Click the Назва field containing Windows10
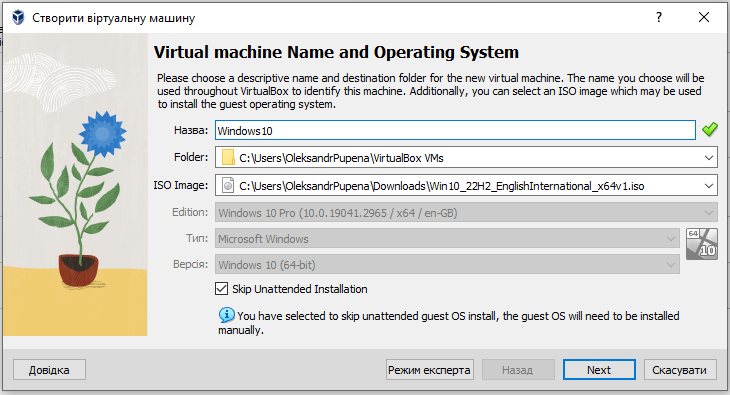 pyautogui.click(x=455, y=130)
